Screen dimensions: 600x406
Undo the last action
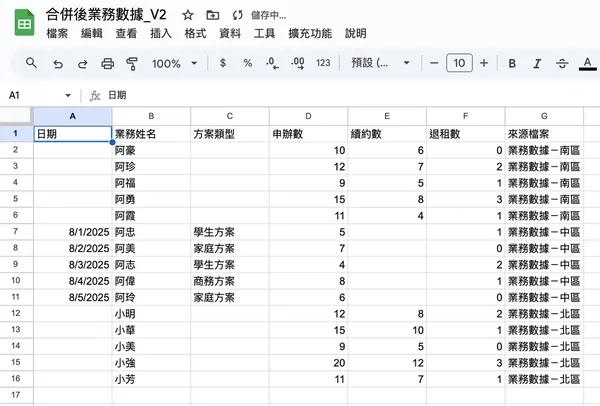pos(57,63)
